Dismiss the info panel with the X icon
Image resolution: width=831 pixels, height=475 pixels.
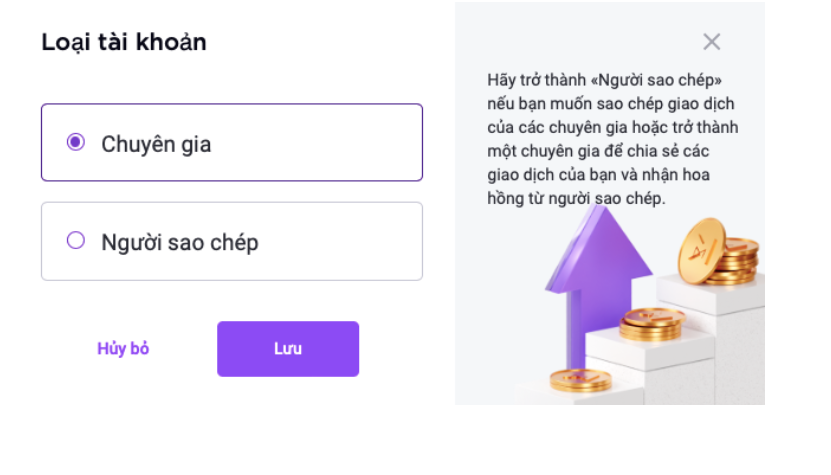coord(712,41)
